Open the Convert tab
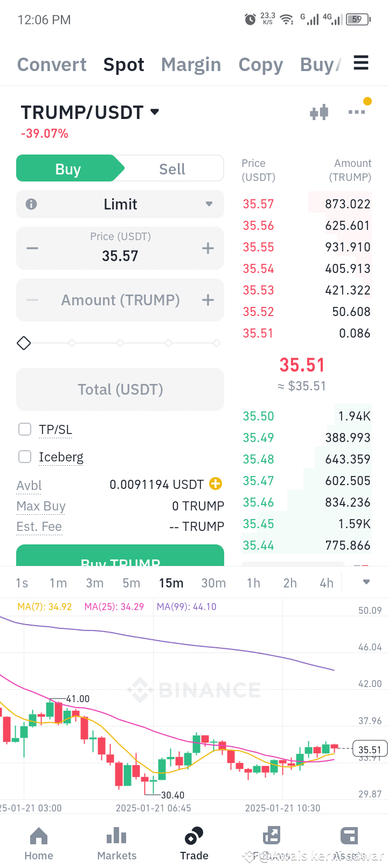This screenshot has width=388, height=868. [52, 65]
